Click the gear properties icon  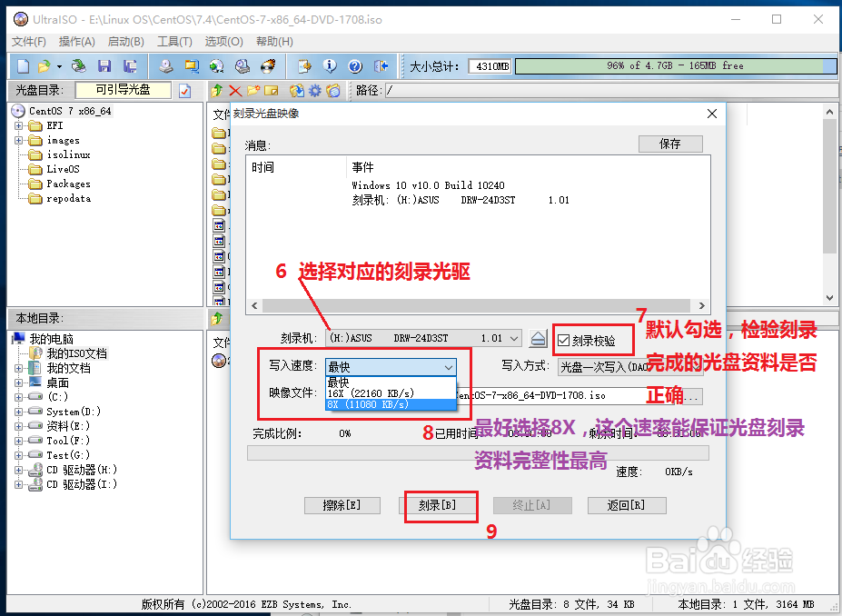coord(314,91)
